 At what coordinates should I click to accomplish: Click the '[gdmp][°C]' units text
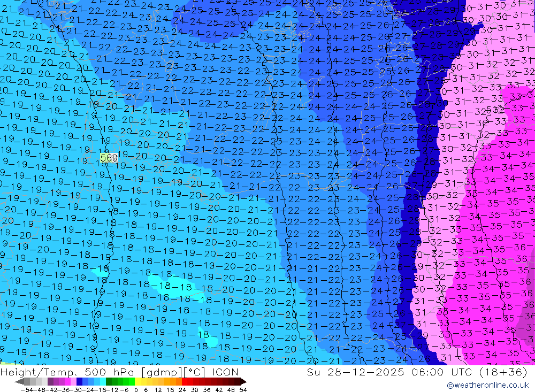point(173,372)
